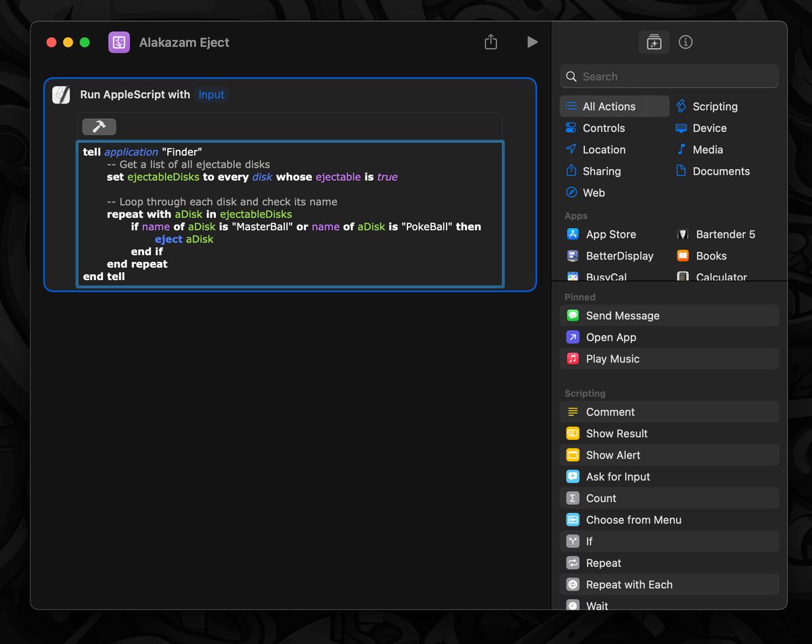812x644 pixels.
Task: Click inside the AppleScript code editor
Action: (x=290, y=214)
